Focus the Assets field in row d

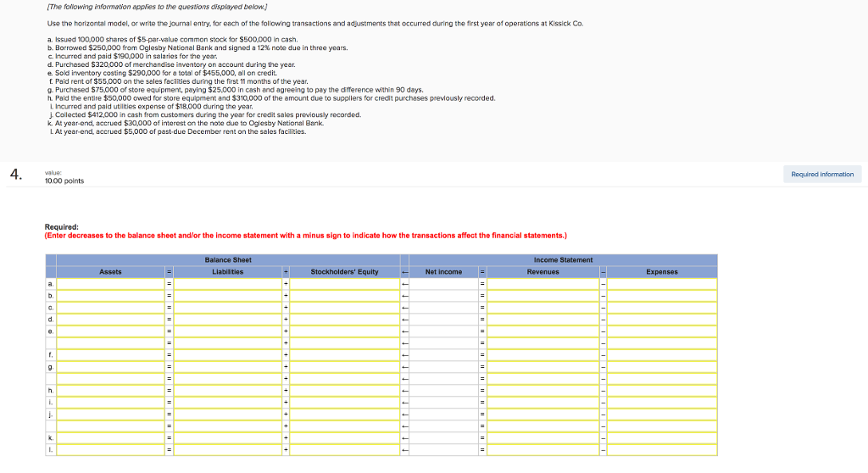(x=110, y=319)
